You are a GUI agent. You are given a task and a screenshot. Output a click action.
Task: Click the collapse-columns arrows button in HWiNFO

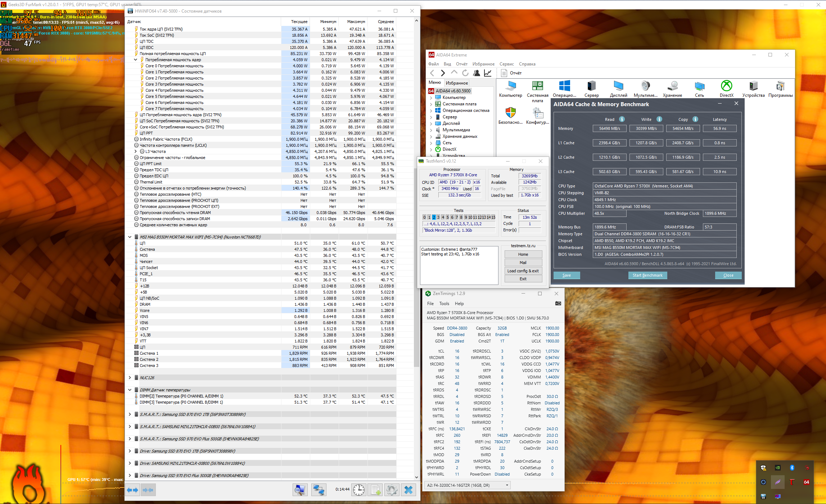click(148, 490)
